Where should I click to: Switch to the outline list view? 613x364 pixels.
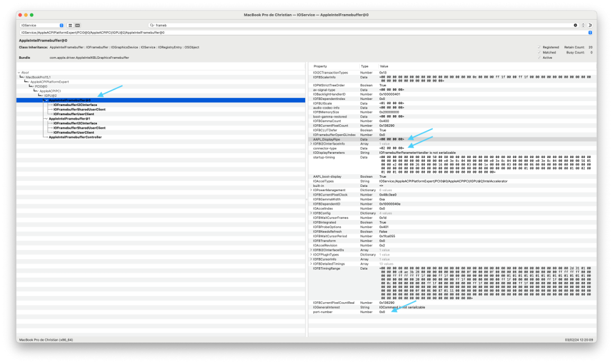pyautogui.click(x=70, y=25)
